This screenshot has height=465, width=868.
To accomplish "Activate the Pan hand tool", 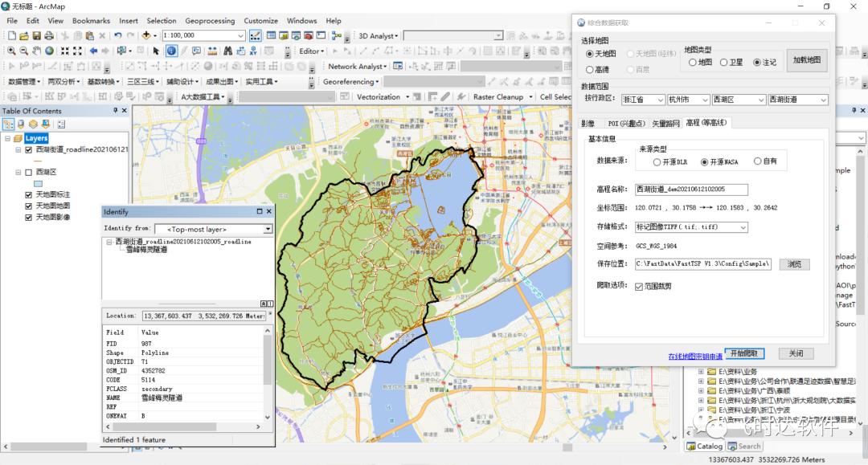I will 37,51.
